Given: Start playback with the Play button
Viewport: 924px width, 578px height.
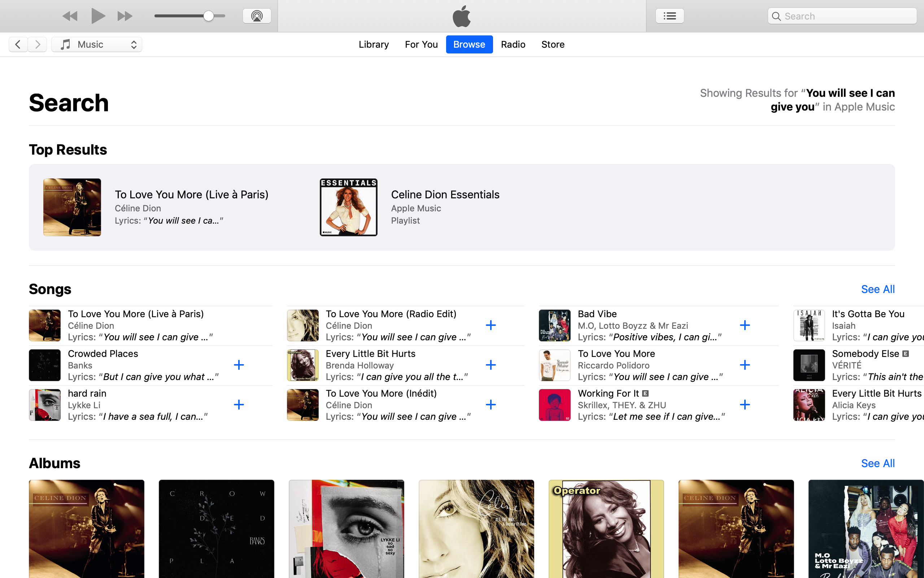Looking at the screenshot, I should coord(98,16).
